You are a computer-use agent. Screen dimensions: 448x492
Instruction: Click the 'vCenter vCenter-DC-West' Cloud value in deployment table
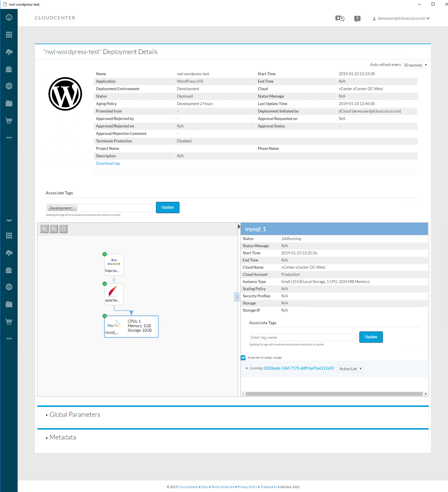(x=361, y=89)
